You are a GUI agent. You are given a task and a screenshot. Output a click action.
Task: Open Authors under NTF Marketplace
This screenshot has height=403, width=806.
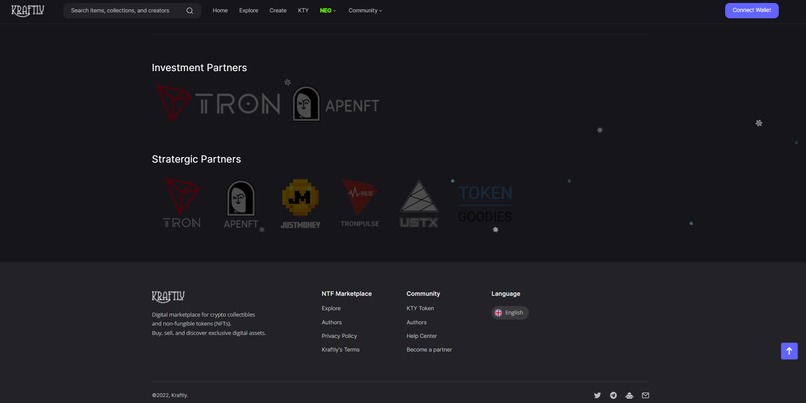point(332,322)
